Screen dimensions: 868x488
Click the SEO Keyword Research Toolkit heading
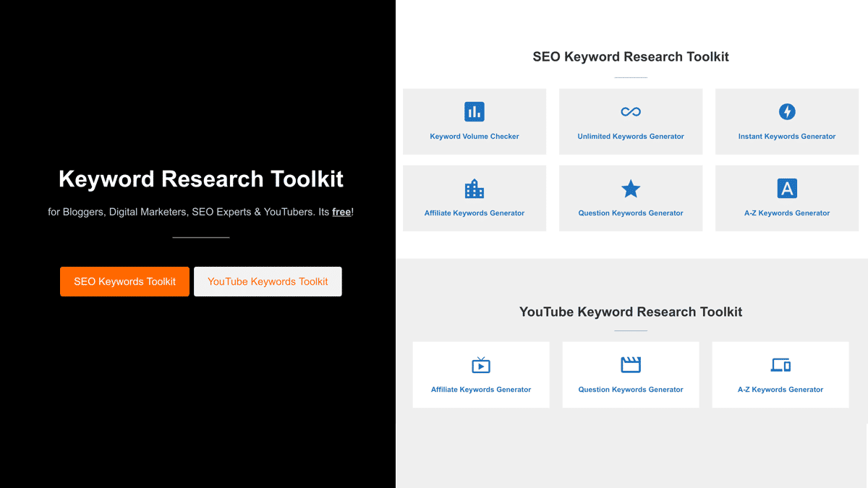(x=631, y=56)
